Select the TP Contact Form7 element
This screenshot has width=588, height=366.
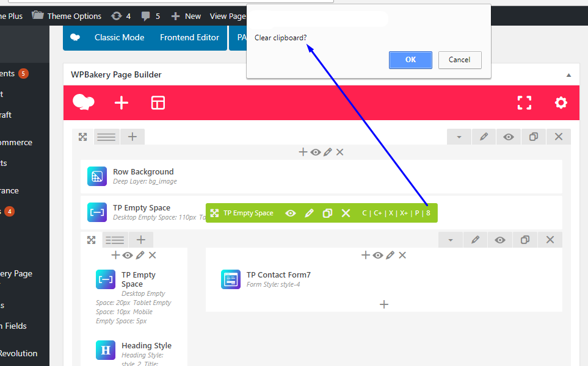tap(384, 279)
